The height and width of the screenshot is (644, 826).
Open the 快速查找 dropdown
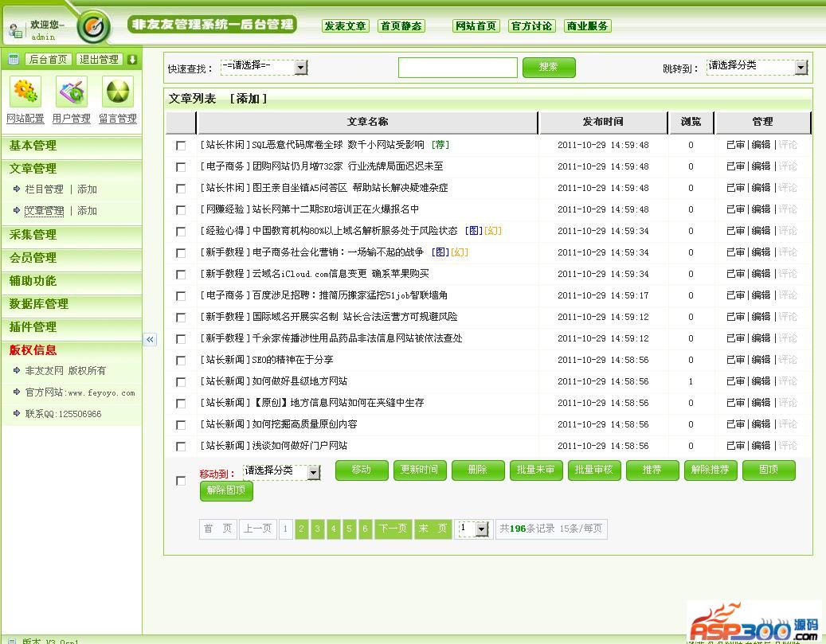[x=301, y=68]
